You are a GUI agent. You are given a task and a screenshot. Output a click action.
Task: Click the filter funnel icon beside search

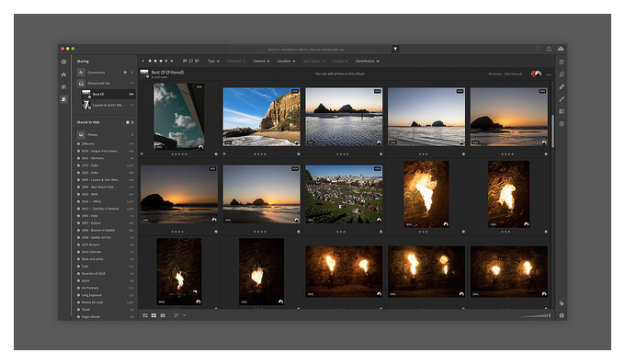(x=395, y=49)
